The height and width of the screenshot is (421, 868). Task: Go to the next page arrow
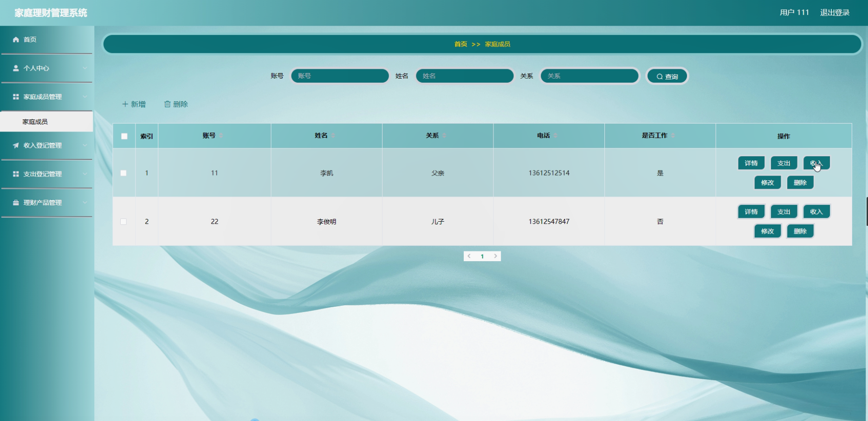(495, 256)
